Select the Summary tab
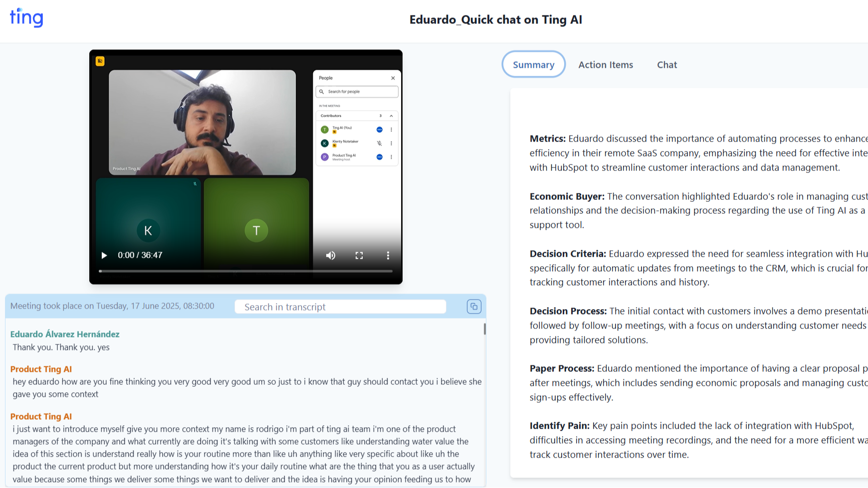Image resolution: width=868 pixels, height=488 pixels. (533, 65)
